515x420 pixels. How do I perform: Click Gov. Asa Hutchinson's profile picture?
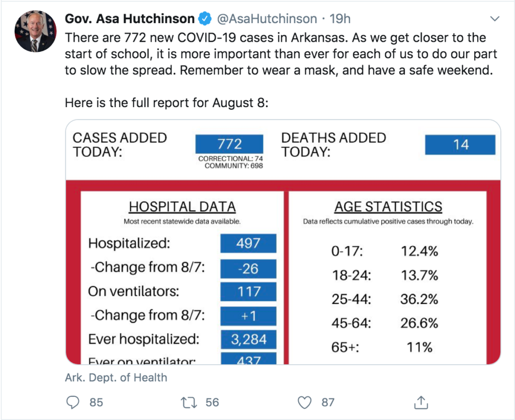[x=36, y=31]
